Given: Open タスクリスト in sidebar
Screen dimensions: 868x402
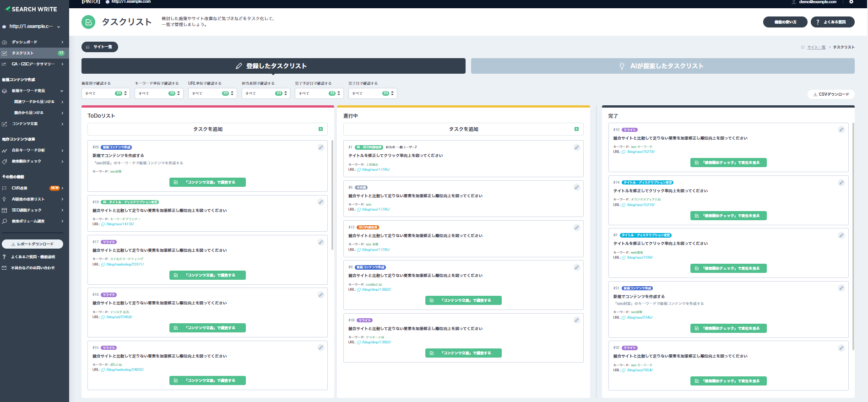Looking at the screenshot, I should [34, 53].
